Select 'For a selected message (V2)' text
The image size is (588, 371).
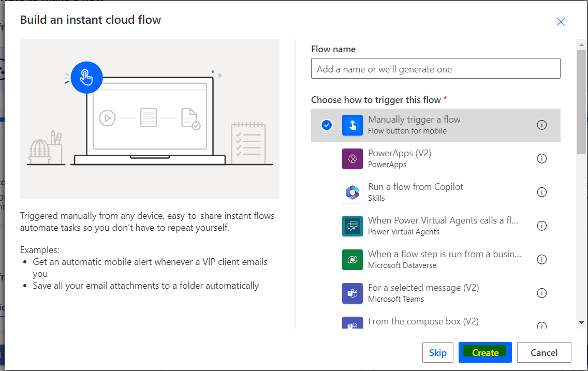coord(423,288)
